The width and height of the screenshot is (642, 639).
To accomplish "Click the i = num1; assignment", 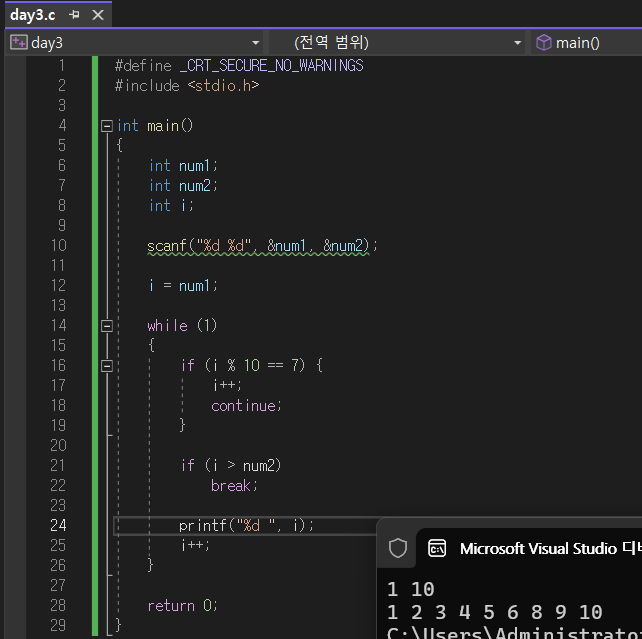I will tap(183, 286).
